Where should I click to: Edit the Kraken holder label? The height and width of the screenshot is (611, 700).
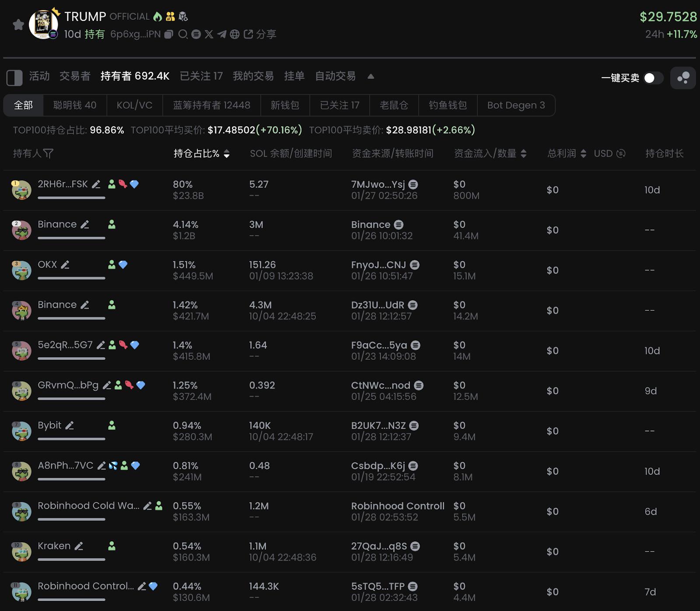79,546
